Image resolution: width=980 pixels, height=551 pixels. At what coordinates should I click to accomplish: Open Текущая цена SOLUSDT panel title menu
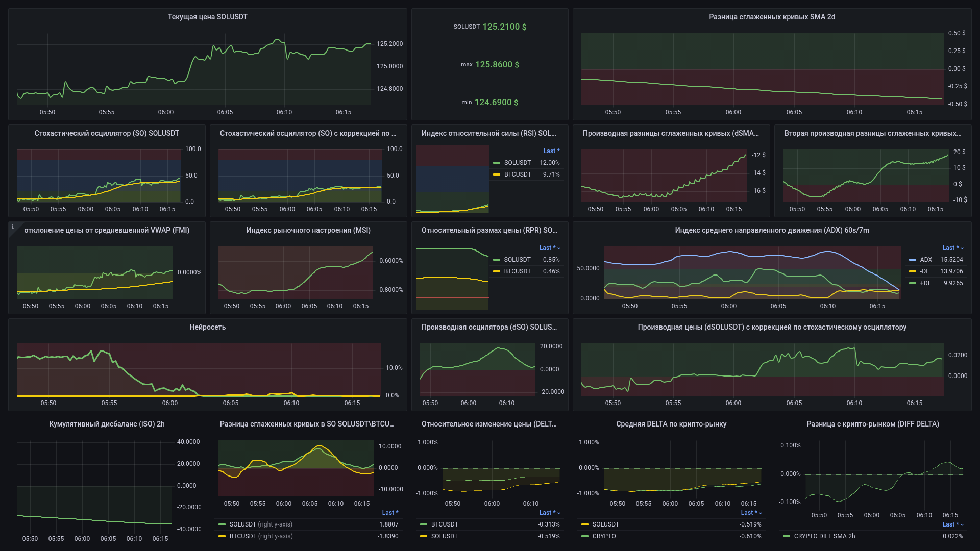pyautogui.click(x=207, y=17)
